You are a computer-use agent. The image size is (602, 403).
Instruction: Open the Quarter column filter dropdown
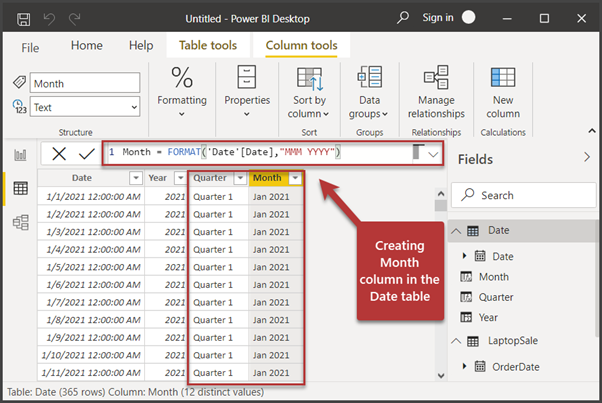[240, 178]
